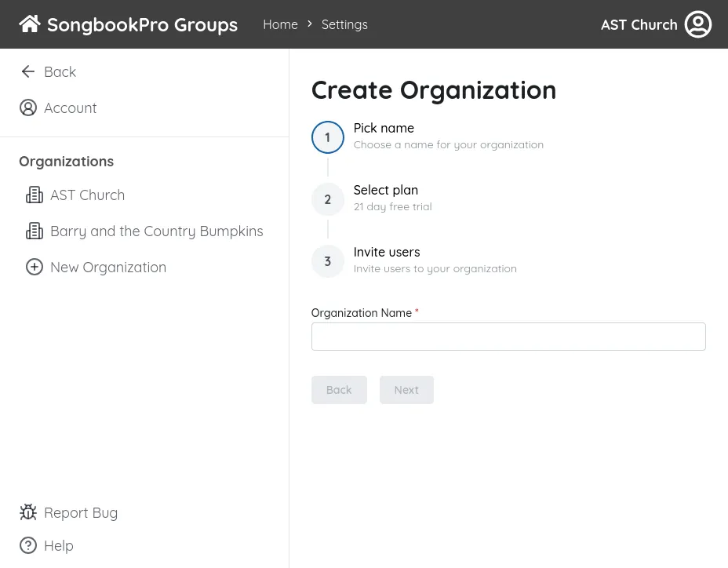Open Settings from the breadcrumb trail
Screen dimensions: 728x568
click(344, 24)
